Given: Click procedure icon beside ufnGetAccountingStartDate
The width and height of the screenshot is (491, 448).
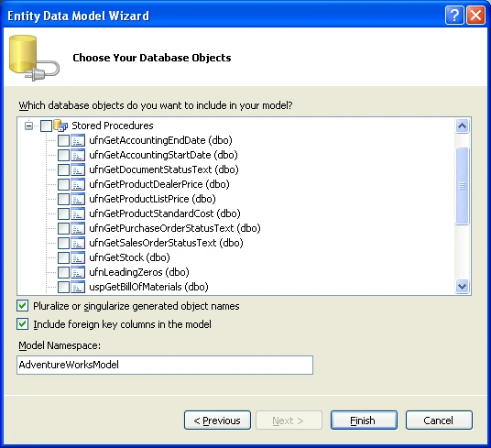Looking at the screenshot, I should [x=78, y=155].
